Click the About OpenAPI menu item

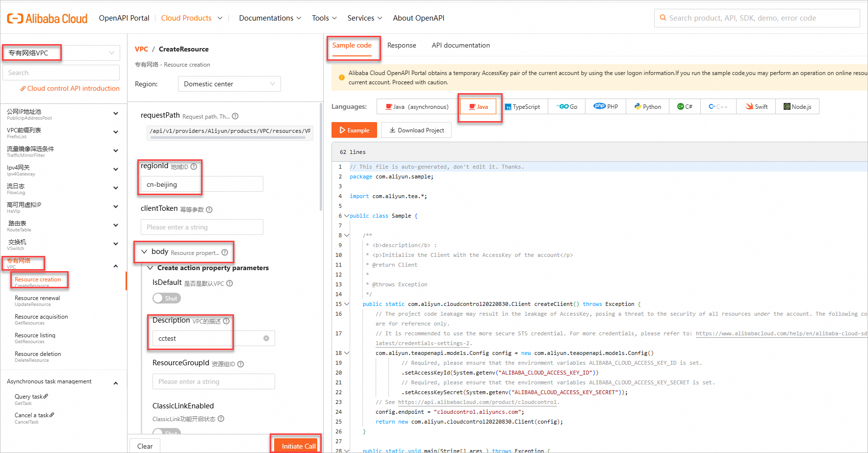(x=419, y=18)
